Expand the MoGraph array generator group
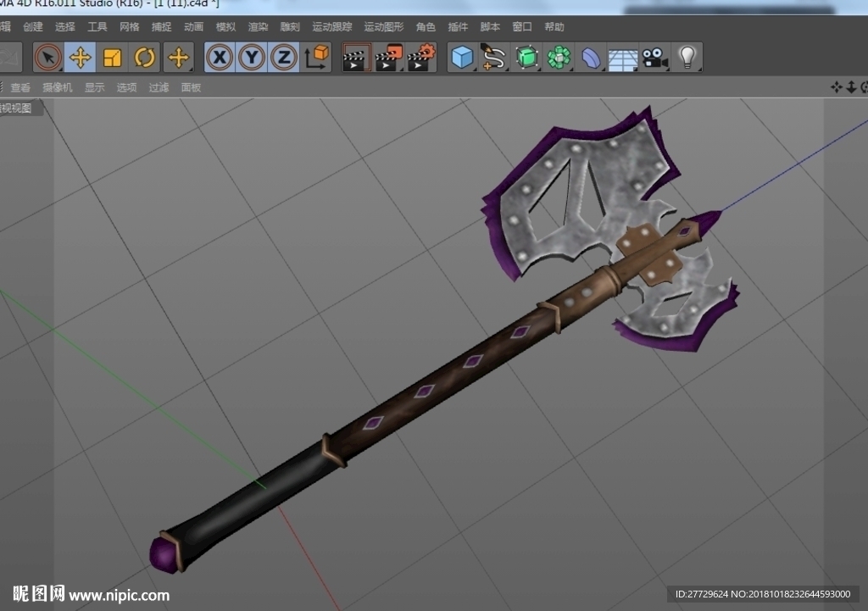This screenshot has height=611, width=868. [559, 58]
